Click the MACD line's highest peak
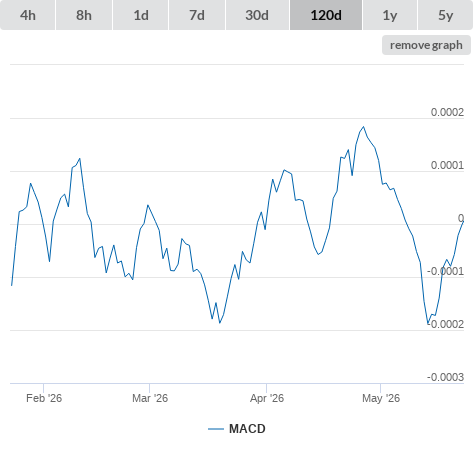Image resolution: width=474 pixels, height=455 pixels. coord(364,127)
